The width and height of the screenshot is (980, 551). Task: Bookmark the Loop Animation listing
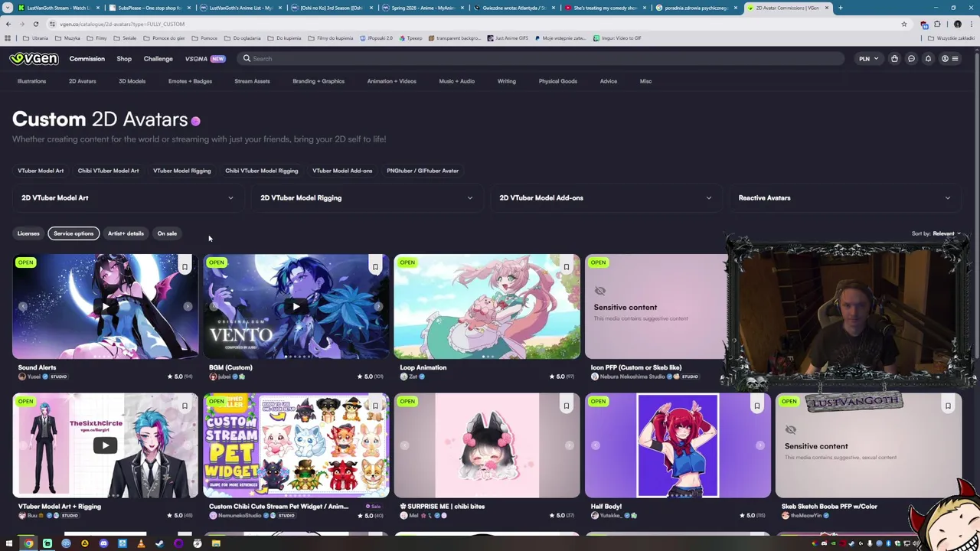pyautogui.click(x=566, y=267)
